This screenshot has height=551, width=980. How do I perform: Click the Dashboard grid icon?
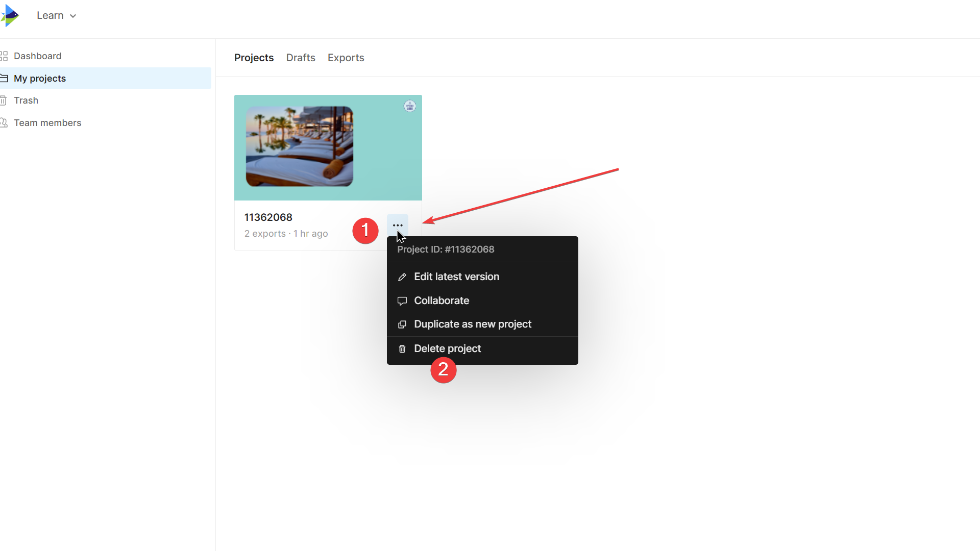(x=4, y=56)
